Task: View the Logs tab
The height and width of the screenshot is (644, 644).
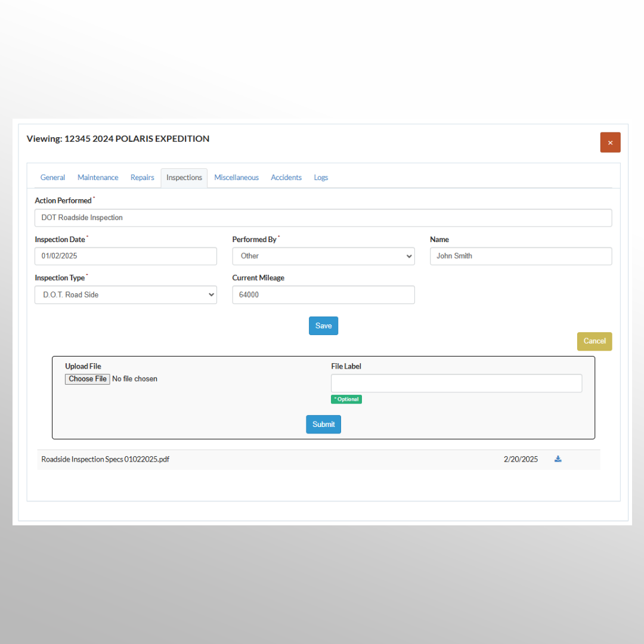Action: [x=321, y=178]
